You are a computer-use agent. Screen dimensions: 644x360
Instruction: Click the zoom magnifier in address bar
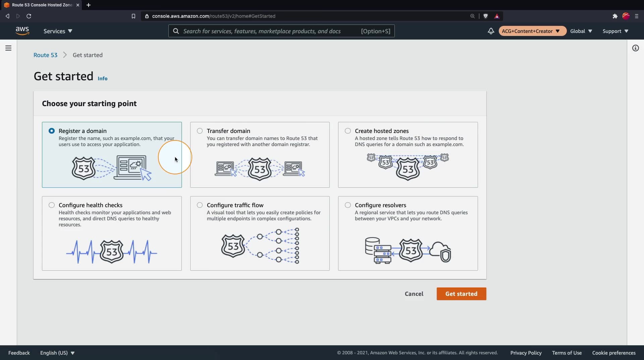click(472, 16)
